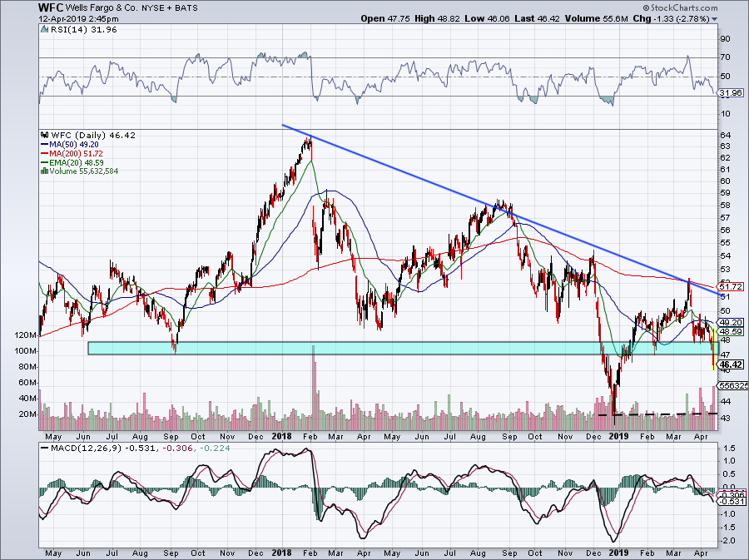The height and width of the screenshot is (560, 749).
Task: Click the RSI(14) 31.96 panel label
Action: pos(84,30)
